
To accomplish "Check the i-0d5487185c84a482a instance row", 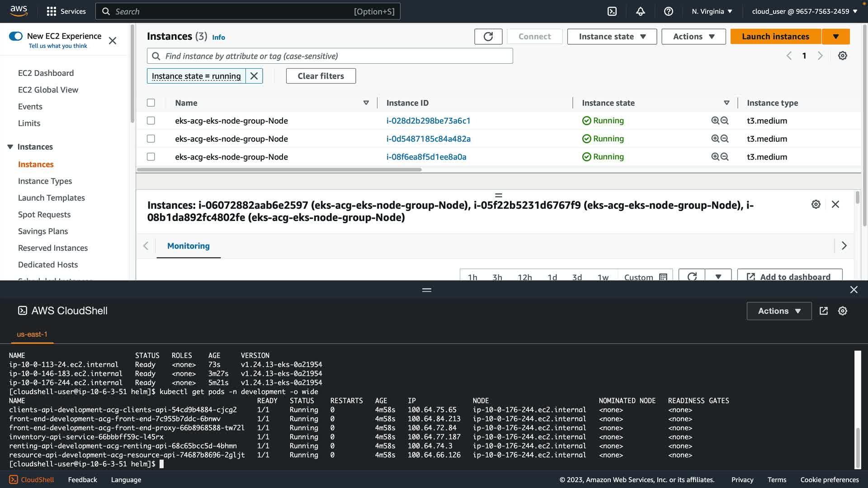I will pyautogui.click(x=151, y=139).
